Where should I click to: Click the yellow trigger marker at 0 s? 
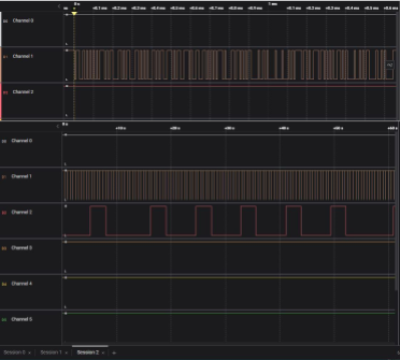(74, 13)
